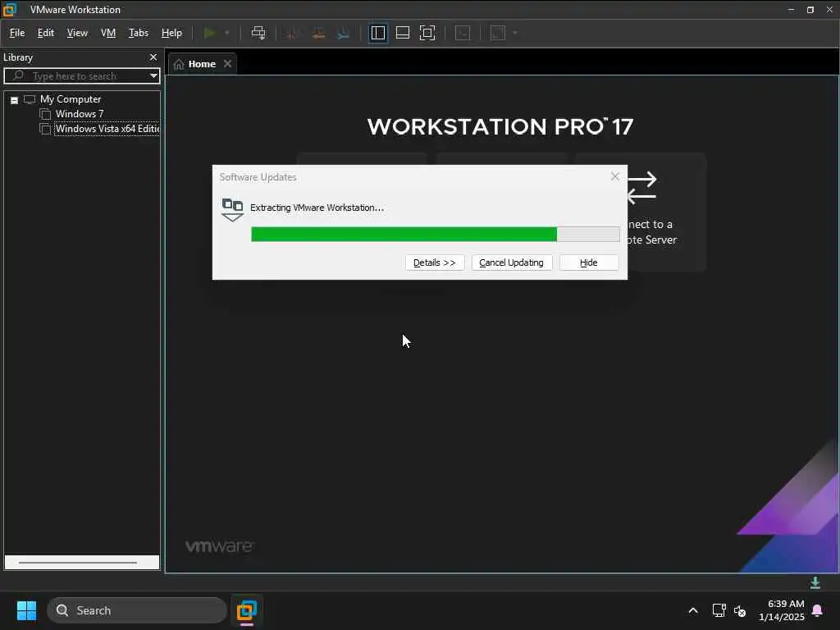Toggle thumbnail bar view icon
Image resolution: width=840 pixels, height=630 pixels.
click(402, 33)
